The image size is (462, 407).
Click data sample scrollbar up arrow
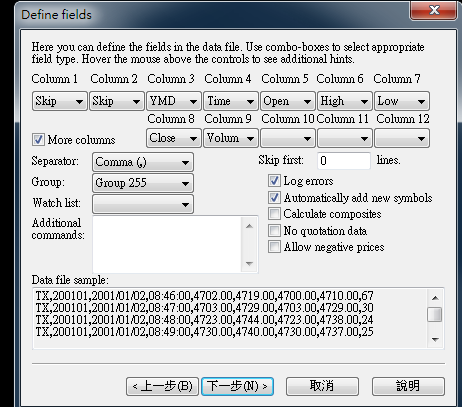tap(435, 297)
